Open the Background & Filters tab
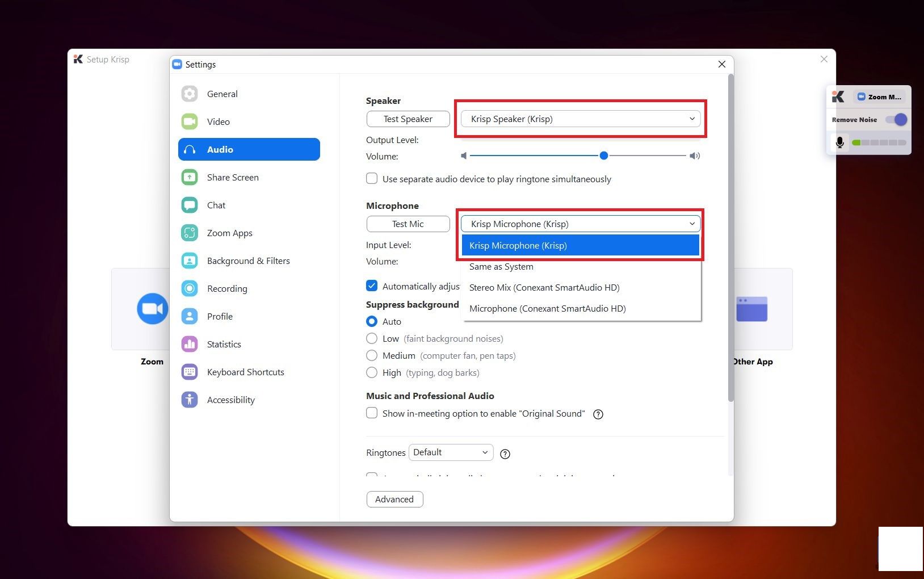Screen dimensions: 924x579 pos(249,261)
